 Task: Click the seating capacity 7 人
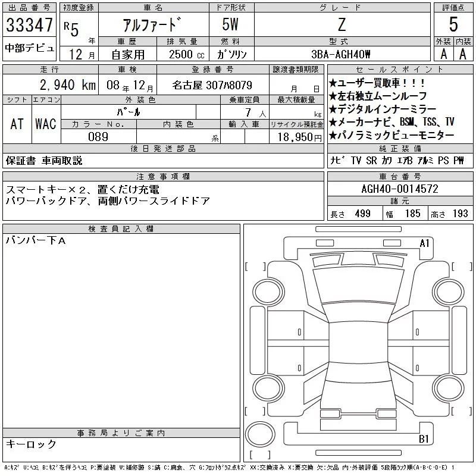(x=256, y=112)
